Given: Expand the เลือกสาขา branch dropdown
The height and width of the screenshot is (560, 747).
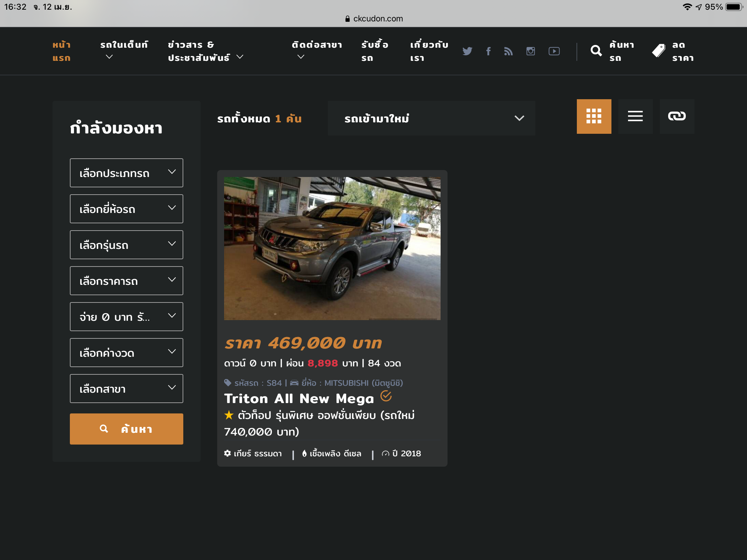Looking at the screenshot, I should pyautogui.click(x=126, y=389).
